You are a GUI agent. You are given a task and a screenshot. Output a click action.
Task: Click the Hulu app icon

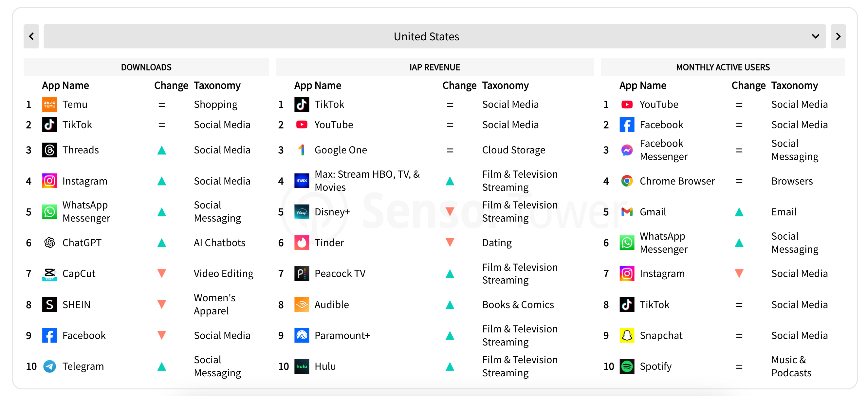pos(302,366)
